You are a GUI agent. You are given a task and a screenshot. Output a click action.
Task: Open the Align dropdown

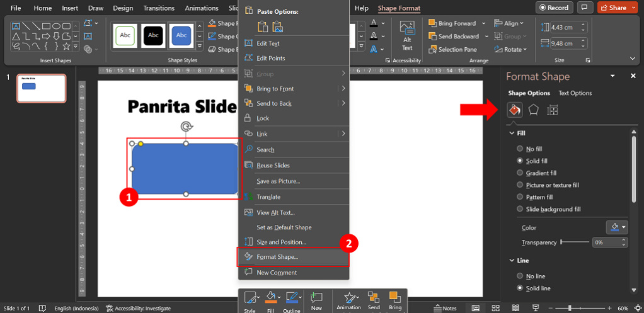[509, 23]
